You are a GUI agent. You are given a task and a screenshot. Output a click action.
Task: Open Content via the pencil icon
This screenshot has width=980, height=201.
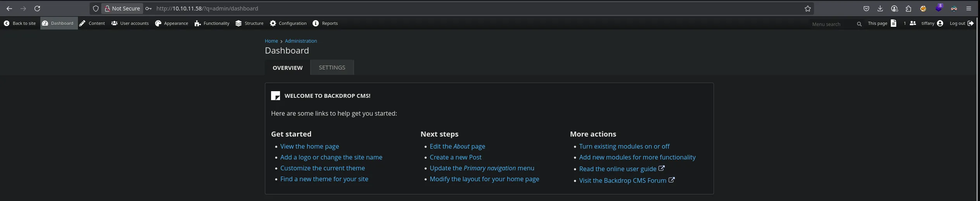click(83, 23)
